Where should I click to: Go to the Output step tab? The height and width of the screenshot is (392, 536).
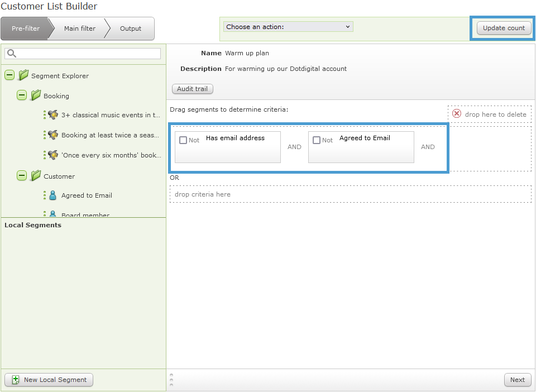[x=130, y=28]
